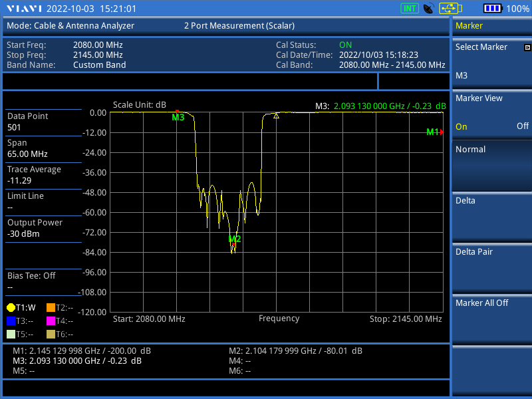Select the pale green T5 trace swatch
The height and width of the screenshot is (399, 532).
pyautogui.click(x=11, y=334)
